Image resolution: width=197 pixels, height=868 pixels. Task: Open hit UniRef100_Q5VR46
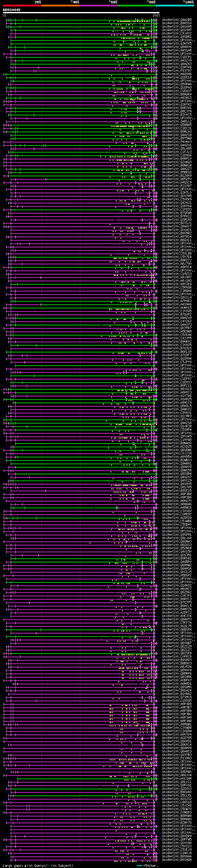click(x=177, y=84)
